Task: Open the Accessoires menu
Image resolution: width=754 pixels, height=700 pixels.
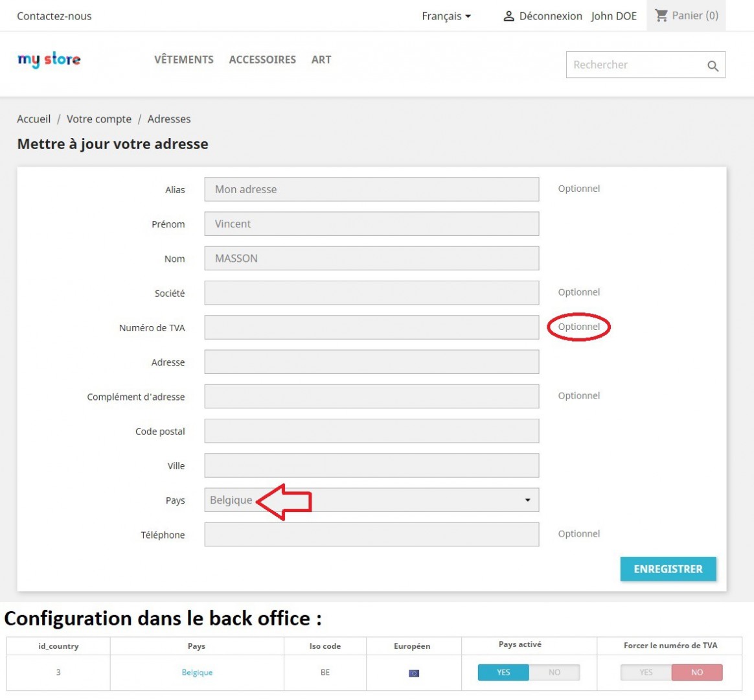Action: click(x=262, y=60)
